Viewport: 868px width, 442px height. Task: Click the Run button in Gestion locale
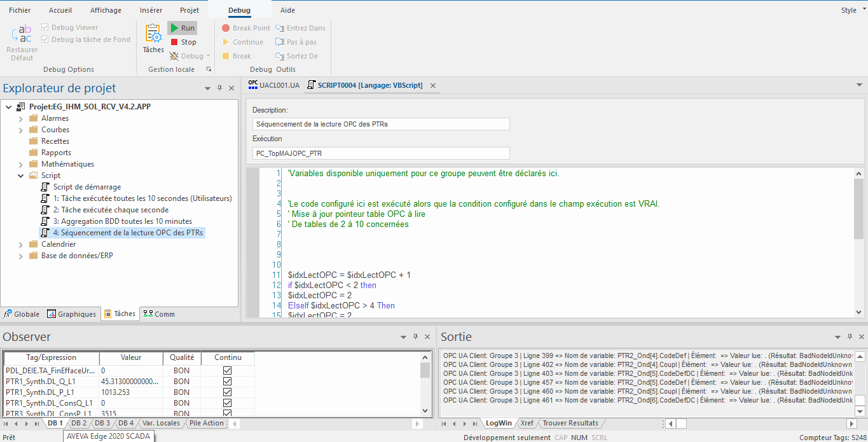point(182,28)
